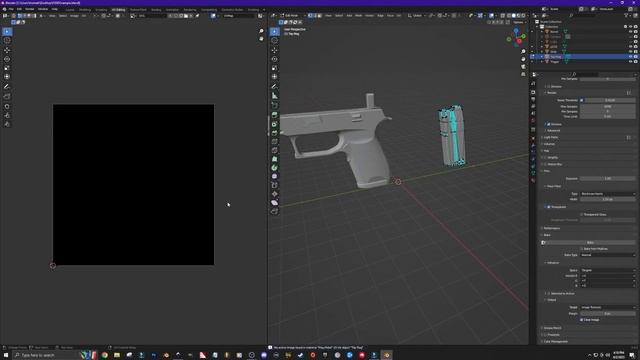Select the Grab tool in UV editor
Image resolution: width=640 pixels, height=360 pixels.
click(x=7, y=106)
